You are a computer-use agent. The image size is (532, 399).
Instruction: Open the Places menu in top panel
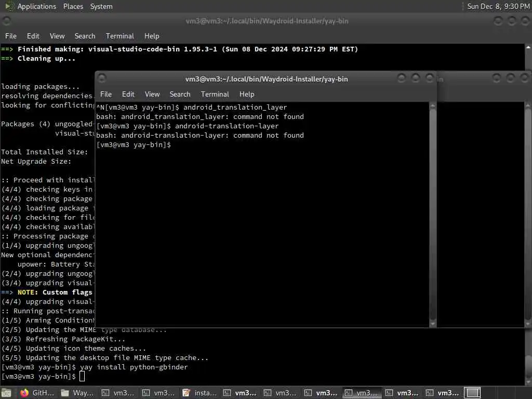click(x=73, y=6)
